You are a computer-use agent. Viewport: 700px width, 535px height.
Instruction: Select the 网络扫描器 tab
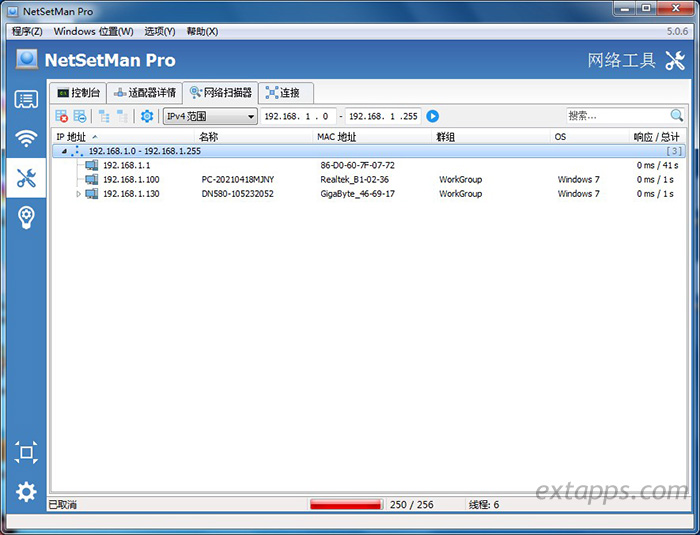(x=221, y=92)
